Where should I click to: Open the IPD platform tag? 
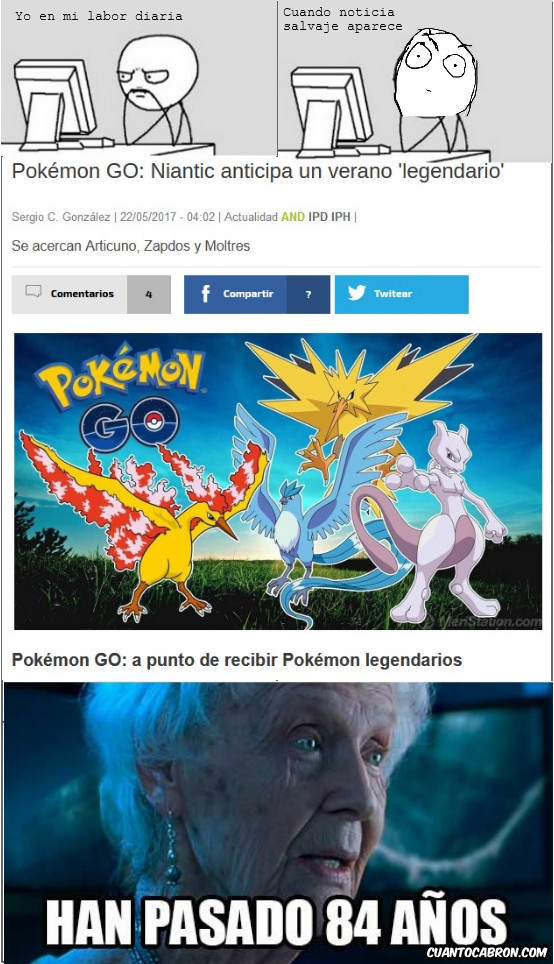click(x=318, y=216)
